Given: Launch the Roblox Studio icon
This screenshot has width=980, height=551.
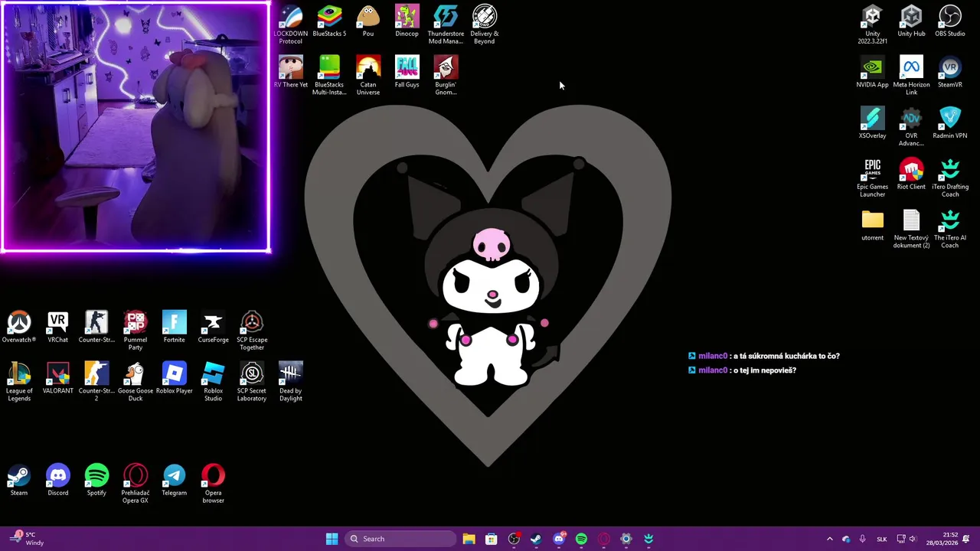Looking at the screenshot, I should (x=213, y=382).
